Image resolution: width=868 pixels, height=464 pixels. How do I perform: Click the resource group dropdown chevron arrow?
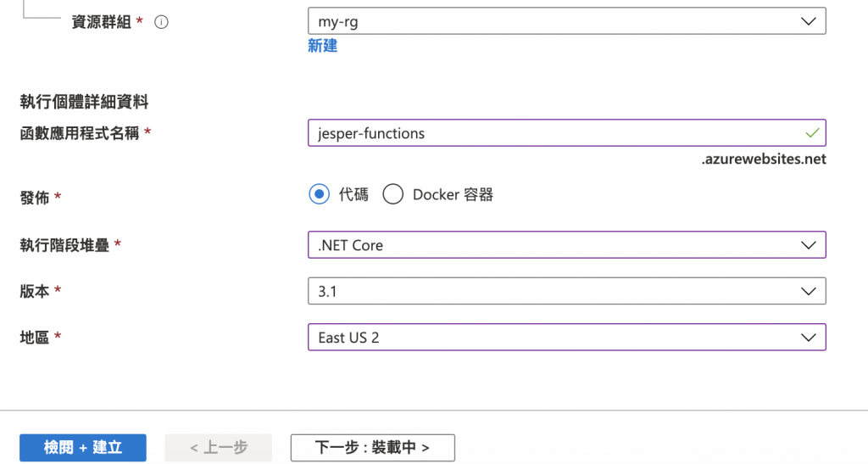coord(807,22)
